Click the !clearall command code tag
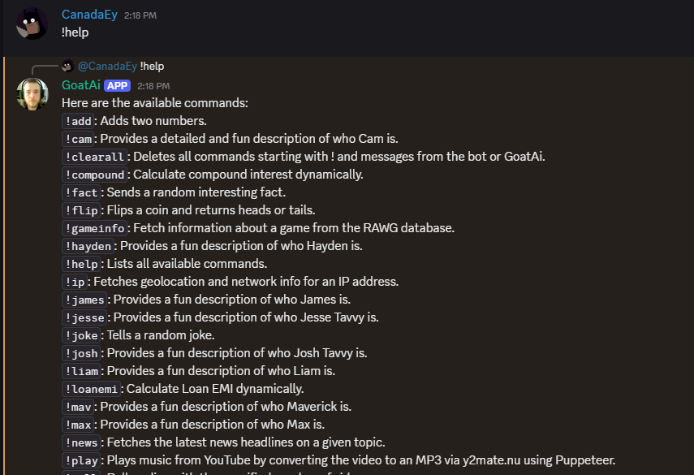 (95, 157)
